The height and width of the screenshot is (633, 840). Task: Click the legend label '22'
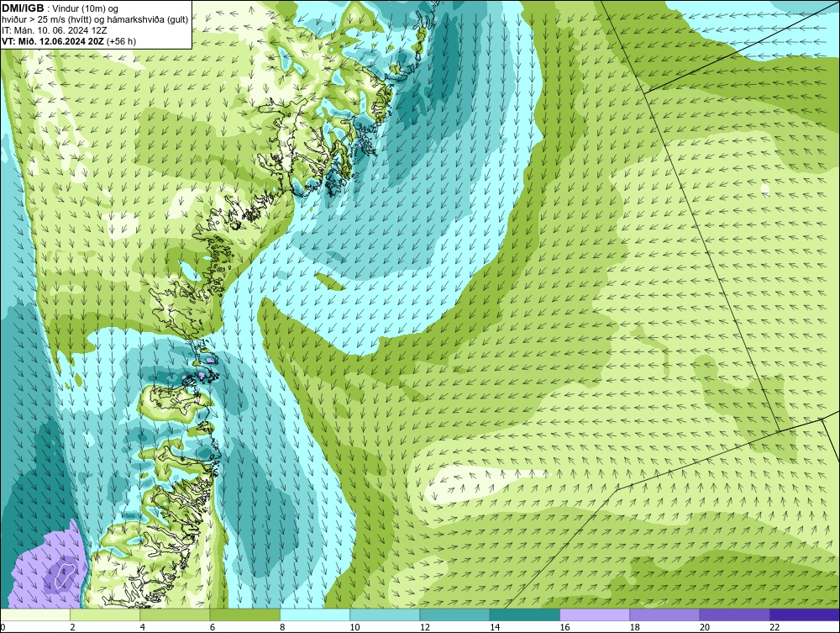click(x=774, y=628)
